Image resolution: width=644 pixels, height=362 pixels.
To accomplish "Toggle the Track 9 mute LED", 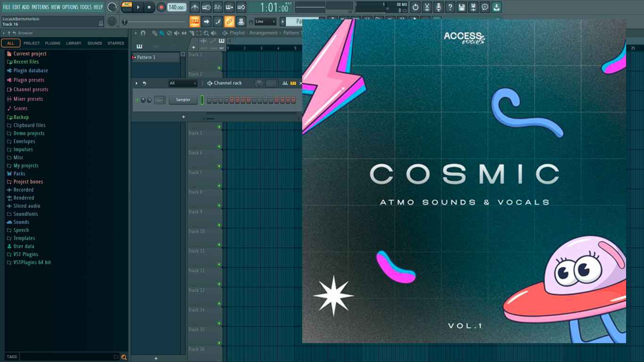I will pos(219,225).
